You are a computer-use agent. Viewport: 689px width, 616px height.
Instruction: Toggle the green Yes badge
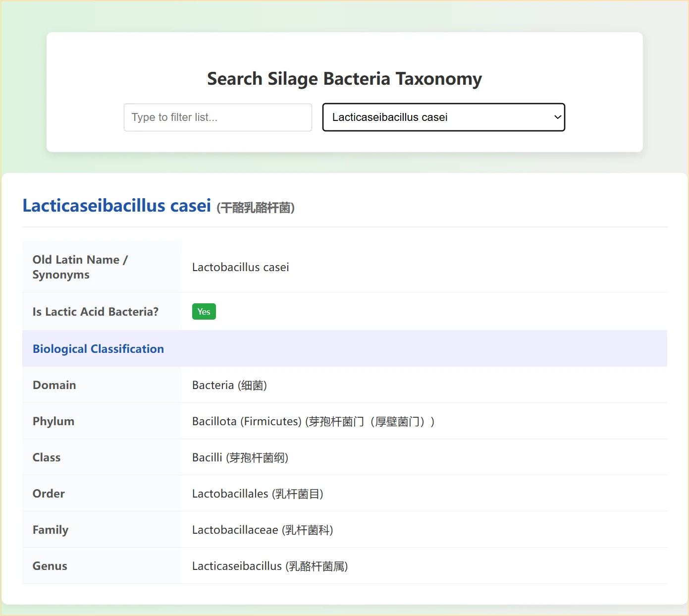(x=204, y=311)
